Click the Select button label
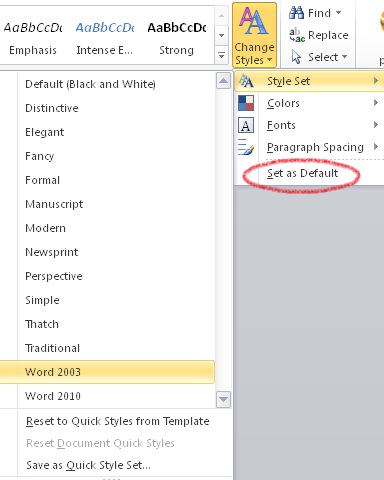Screen dimensions: 384x480 point(323,57)
